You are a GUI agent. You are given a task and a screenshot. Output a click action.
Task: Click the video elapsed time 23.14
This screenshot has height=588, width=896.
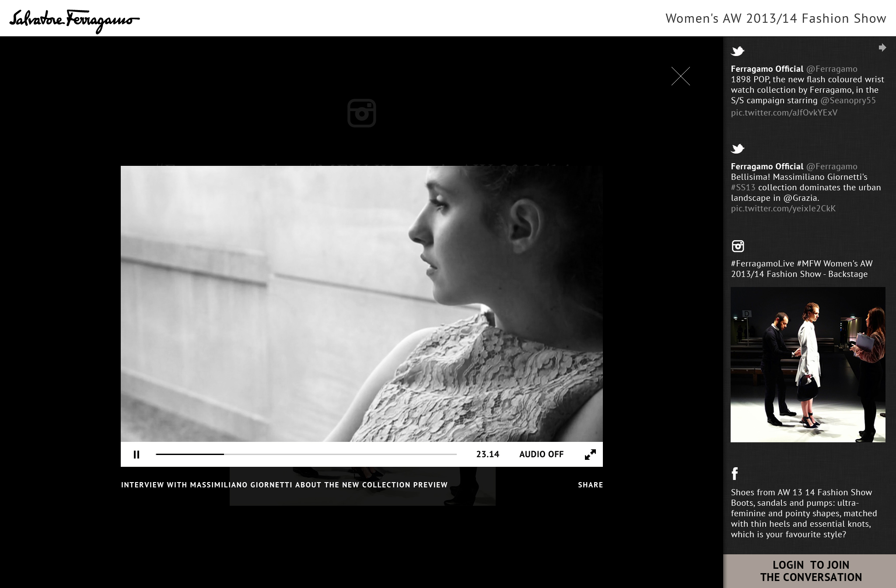click(487, 454)
